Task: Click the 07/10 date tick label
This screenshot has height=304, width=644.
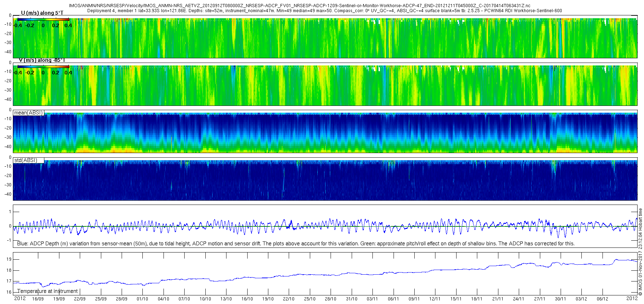Action: tap(184, 299)
